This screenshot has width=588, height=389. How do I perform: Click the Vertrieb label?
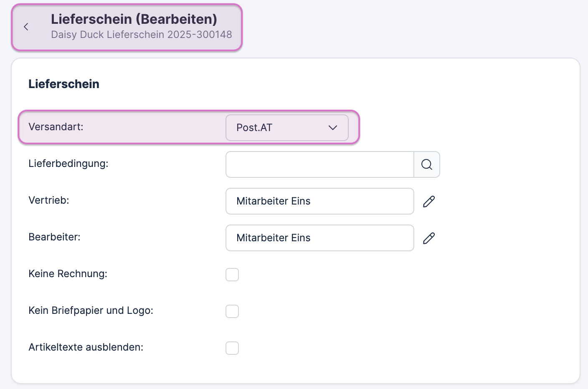[x=49, y=200]
